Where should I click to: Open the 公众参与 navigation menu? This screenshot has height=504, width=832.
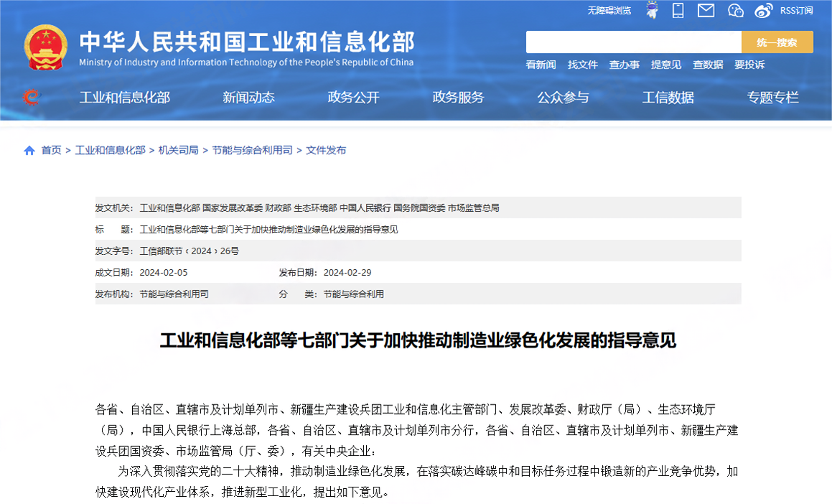pos(564,98)
